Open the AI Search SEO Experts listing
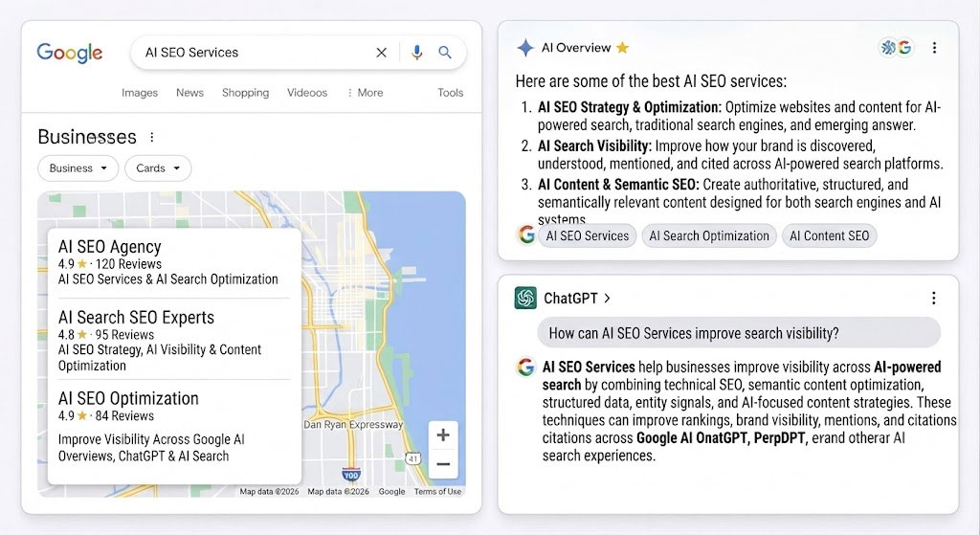This screenshot has height=535, width=980. click(136, 318)
